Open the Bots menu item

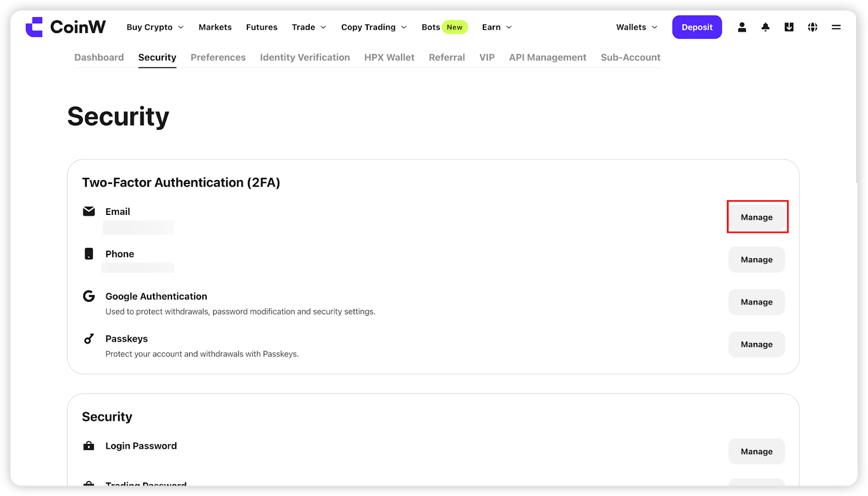tap(431, 27)
